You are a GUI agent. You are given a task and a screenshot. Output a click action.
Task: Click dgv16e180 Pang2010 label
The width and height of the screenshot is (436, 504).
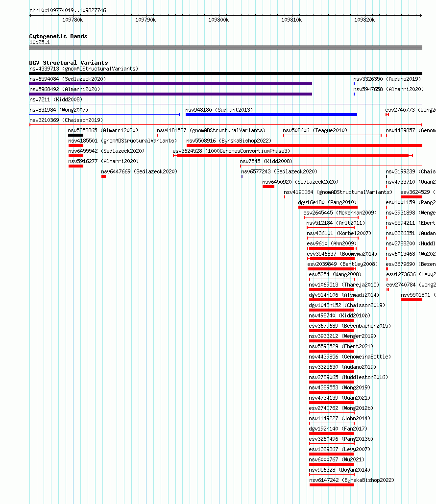(327, 202)
